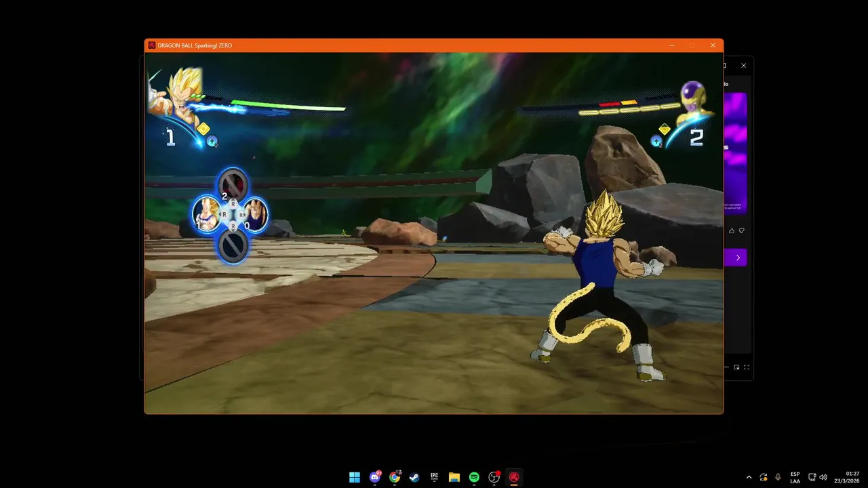The height and width of the screenshot is (488, 868).
Task: Minimize the Sparking! ZERO game window
Action: point(671,45)
